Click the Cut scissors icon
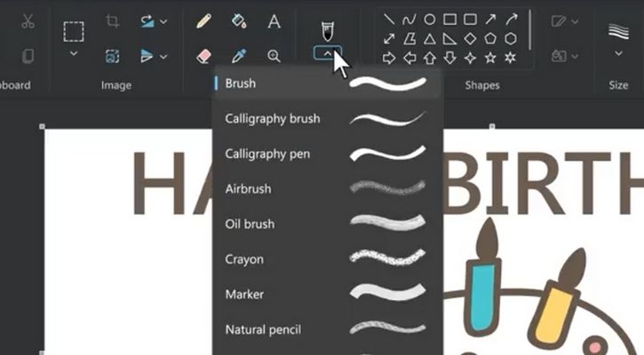 click(x=28, y=21)
